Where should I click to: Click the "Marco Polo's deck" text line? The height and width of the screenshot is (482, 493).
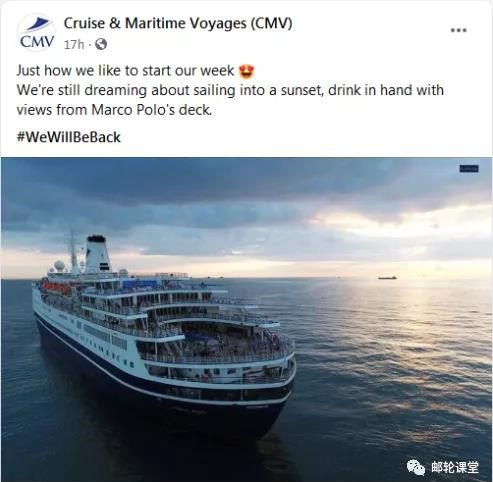pyautogui.click(x=152, y=110)
